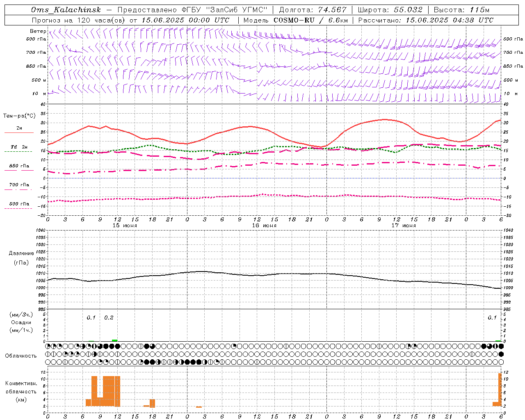Click the Облачность cloudiness row label

(21, 356)
